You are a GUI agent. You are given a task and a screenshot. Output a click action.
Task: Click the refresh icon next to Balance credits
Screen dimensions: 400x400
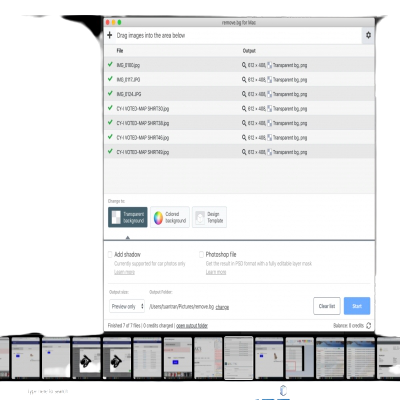368,326
